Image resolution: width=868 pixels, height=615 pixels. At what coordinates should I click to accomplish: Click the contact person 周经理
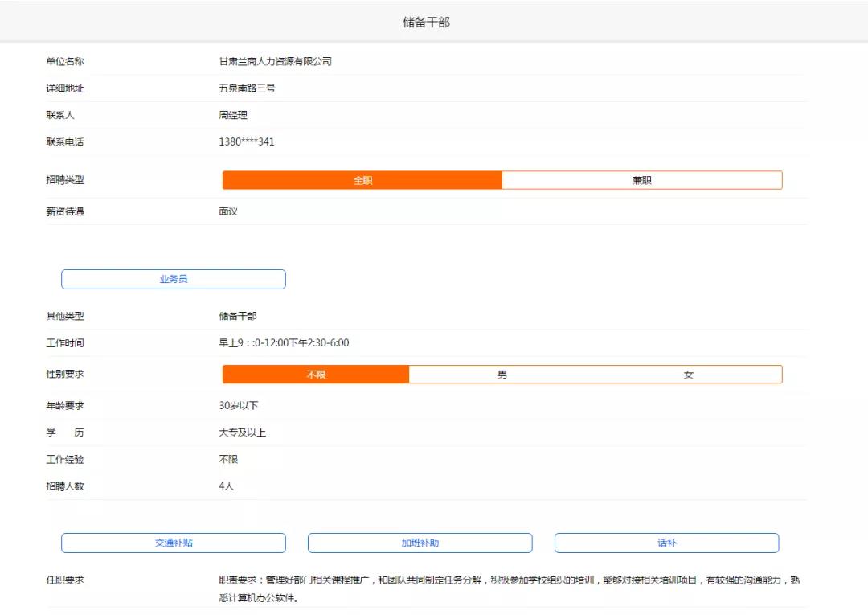233,115
